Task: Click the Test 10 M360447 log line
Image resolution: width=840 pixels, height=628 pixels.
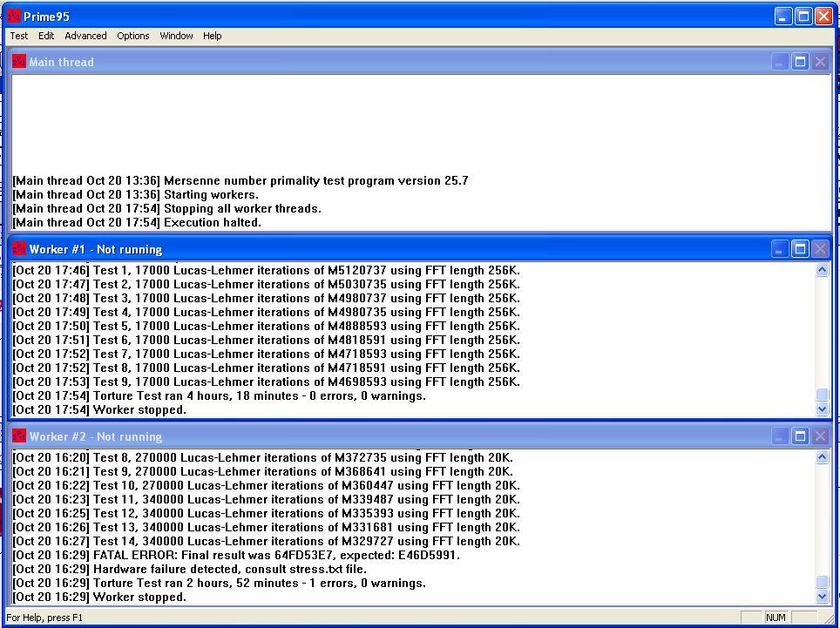Action: click(x=266, y=485)
